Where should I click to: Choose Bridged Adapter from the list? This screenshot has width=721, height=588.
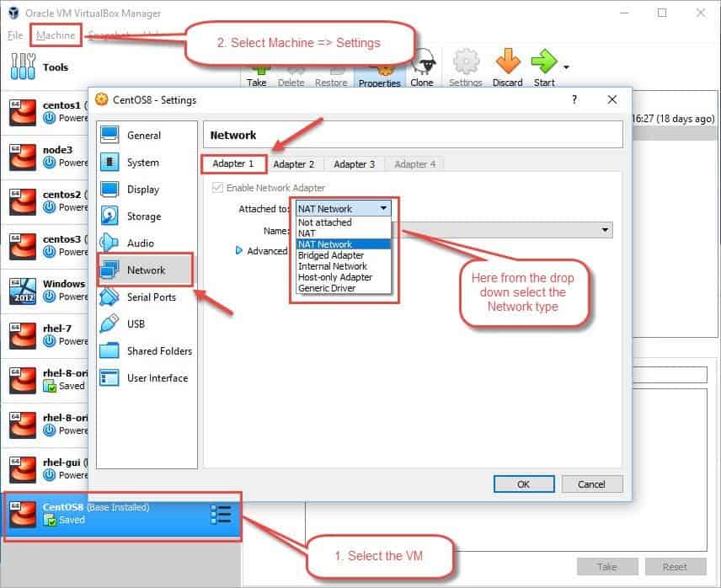344,255
